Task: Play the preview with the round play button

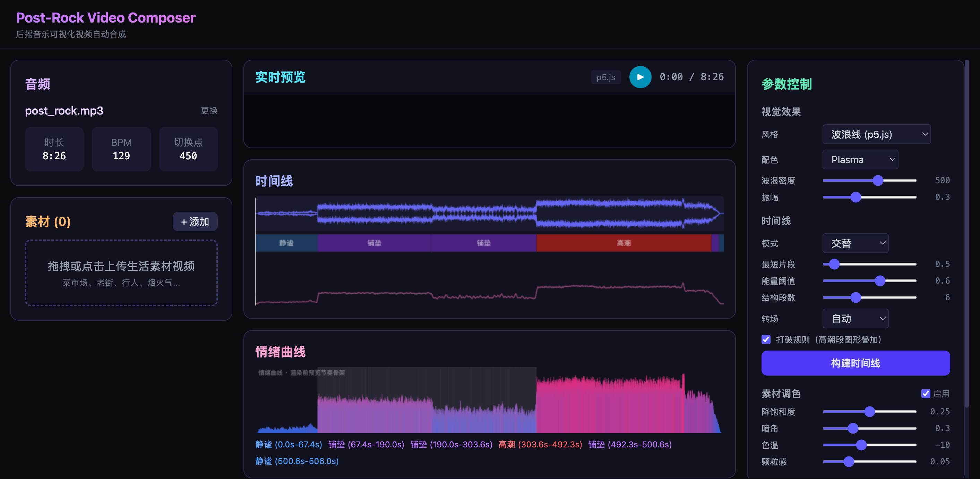Action: click(x=640, y=77)
